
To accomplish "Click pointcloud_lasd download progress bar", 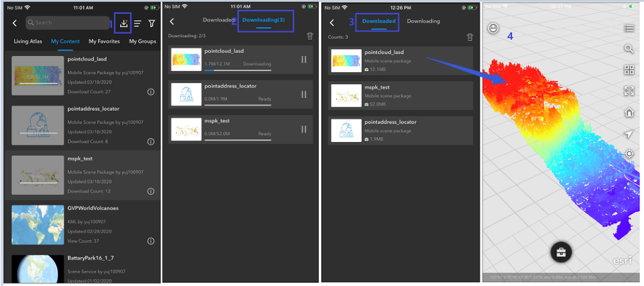I will click(238, 70).
